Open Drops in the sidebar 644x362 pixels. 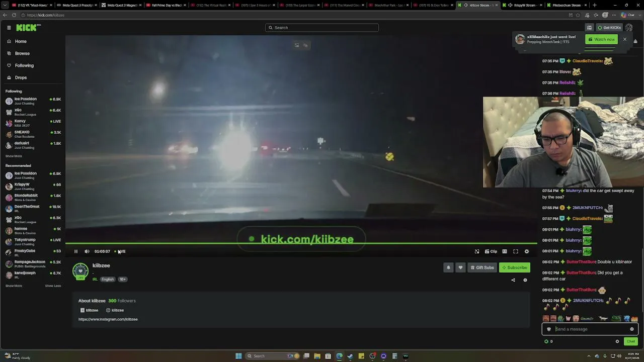pos(21,77)
